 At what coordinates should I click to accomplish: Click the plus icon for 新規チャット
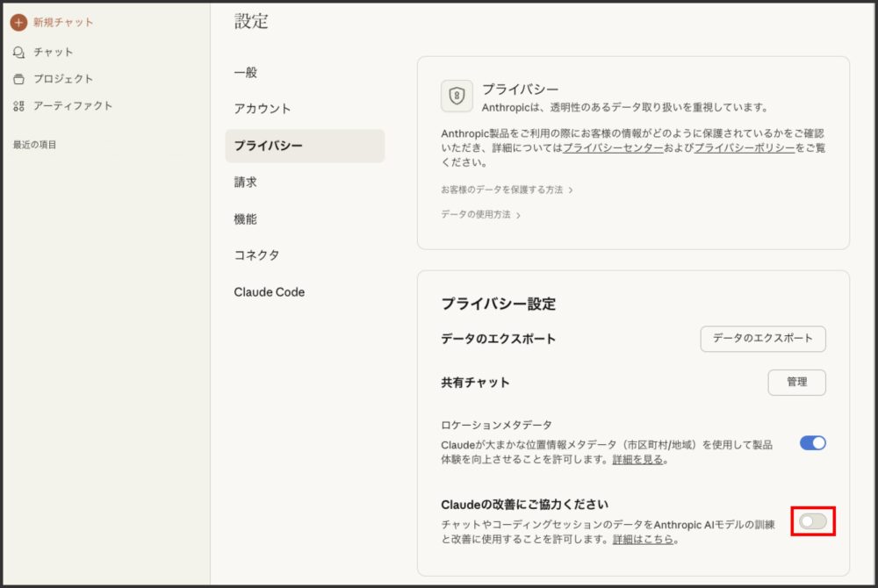[x=18, y=22]
